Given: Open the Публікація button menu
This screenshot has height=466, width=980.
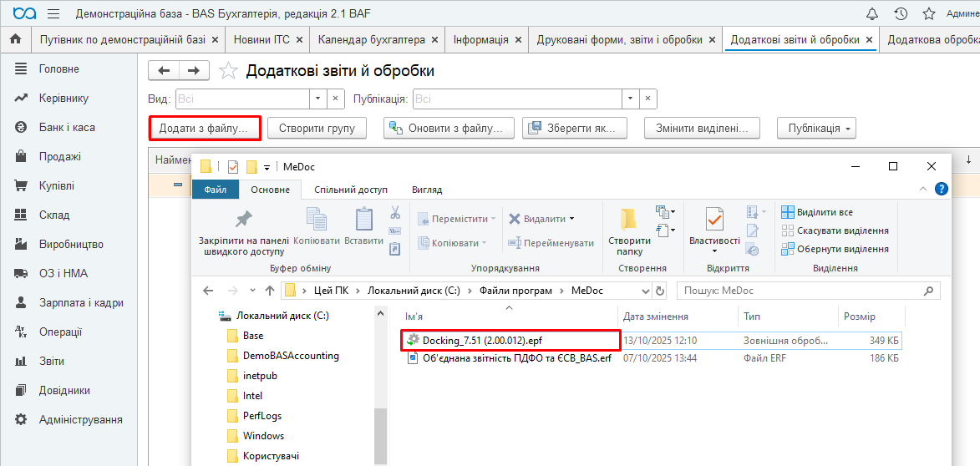Looking at the screenshot, I should [816, 129].
